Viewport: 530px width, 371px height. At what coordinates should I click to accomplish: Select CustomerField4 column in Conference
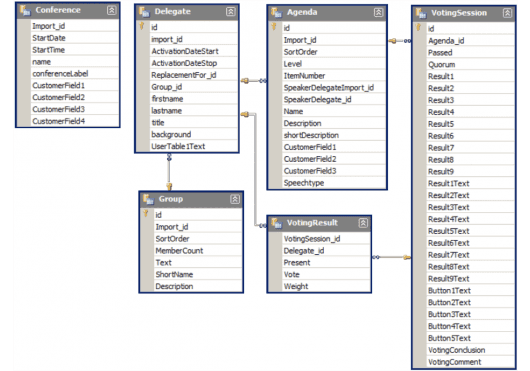tap(74, 121)
